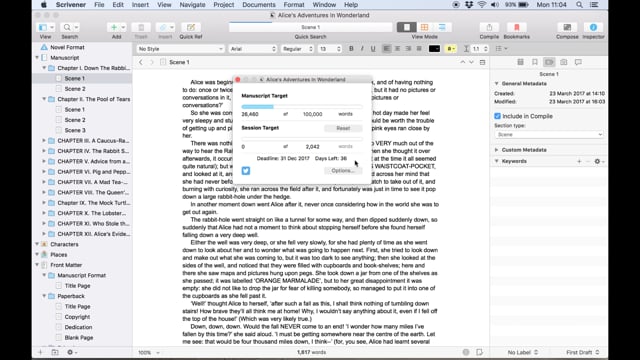Viewport: 640px width, 360px height.
Task: Open the Arial font dropdown
Action: 253,49
